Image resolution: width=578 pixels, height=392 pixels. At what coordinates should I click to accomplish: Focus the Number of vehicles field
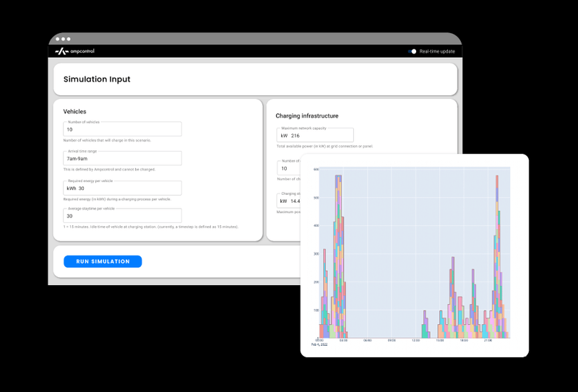(122, 129)
